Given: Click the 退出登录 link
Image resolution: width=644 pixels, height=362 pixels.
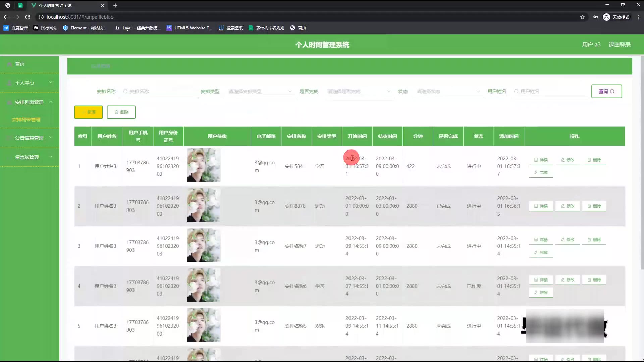Looking at the screenshot, I should coord(620,45).
